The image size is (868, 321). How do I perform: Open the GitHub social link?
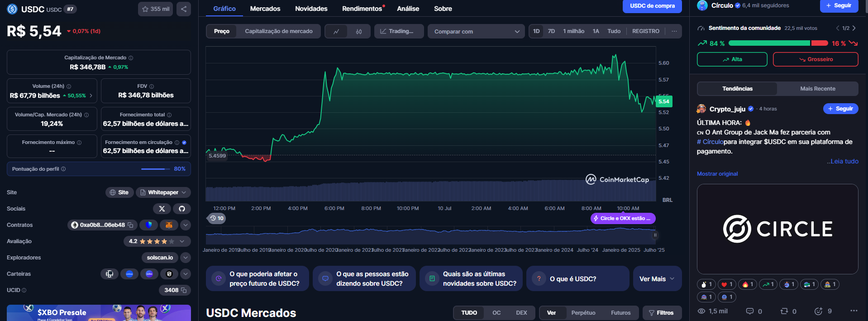[182, 209]
